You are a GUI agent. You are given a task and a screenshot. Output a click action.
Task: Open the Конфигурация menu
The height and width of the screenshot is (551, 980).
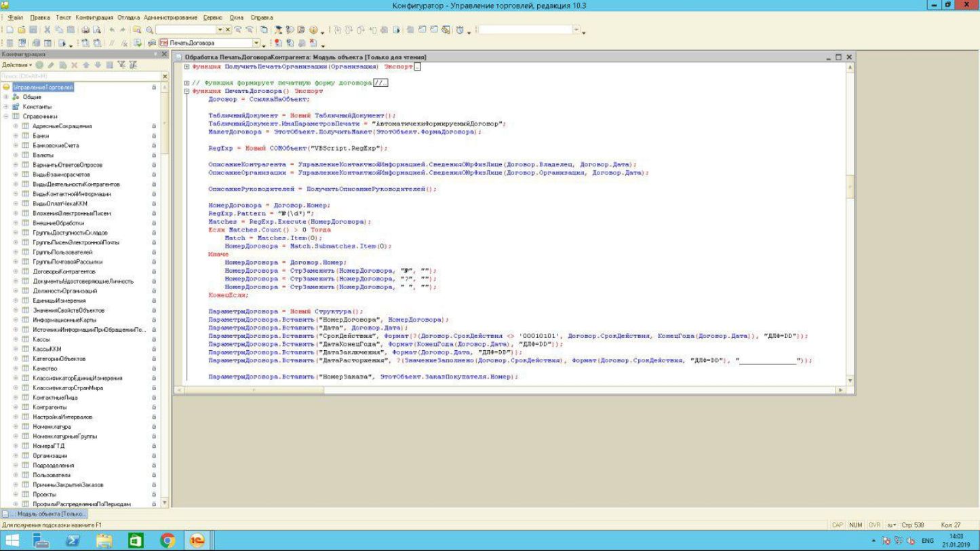[95, 17]
